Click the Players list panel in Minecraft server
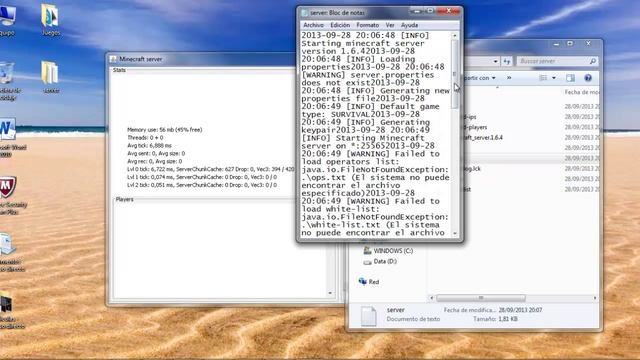 pyautogui.click(x=220, y=250)
